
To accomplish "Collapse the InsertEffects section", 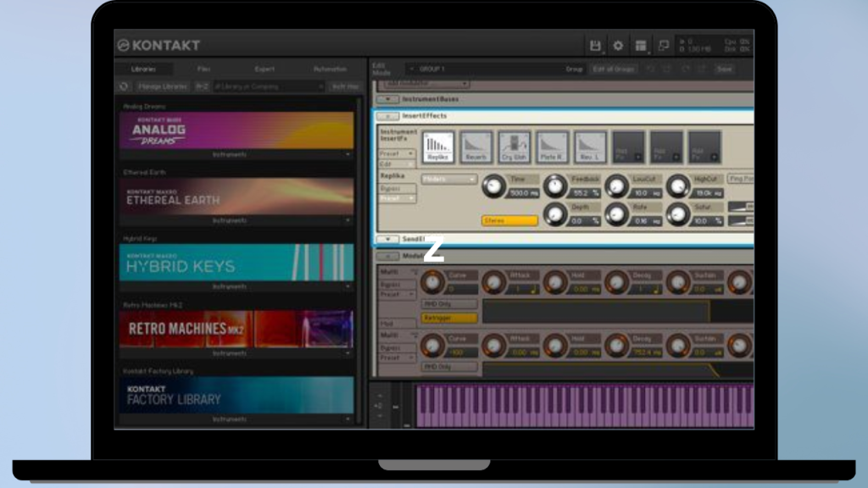I will (387, 116).
